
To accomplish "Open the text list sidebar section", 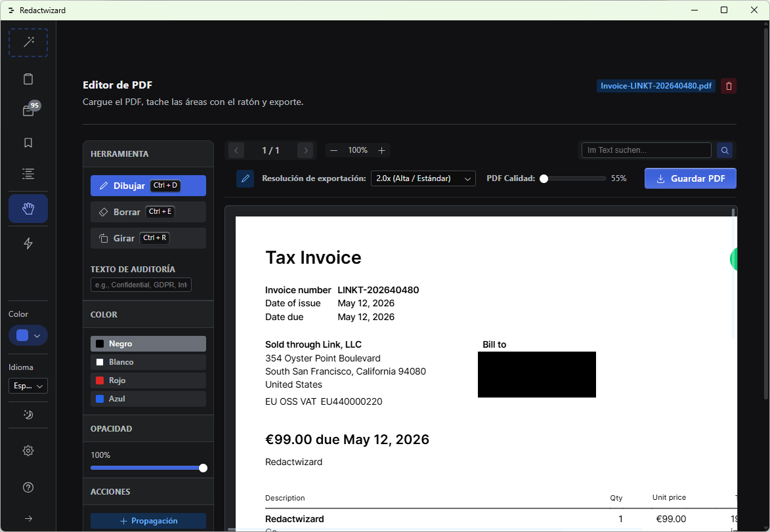I will pos(28,174).
